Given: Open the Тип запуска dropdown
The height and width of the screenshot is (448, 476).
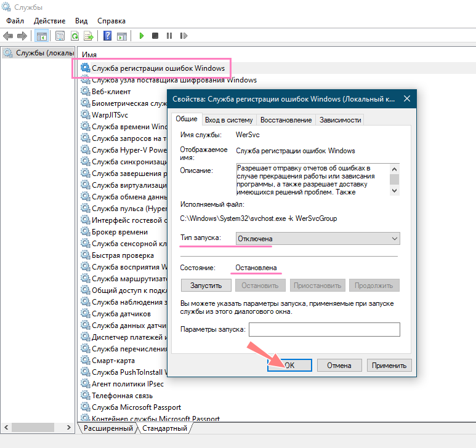Looking at the screenshot, I should [318, 239].
